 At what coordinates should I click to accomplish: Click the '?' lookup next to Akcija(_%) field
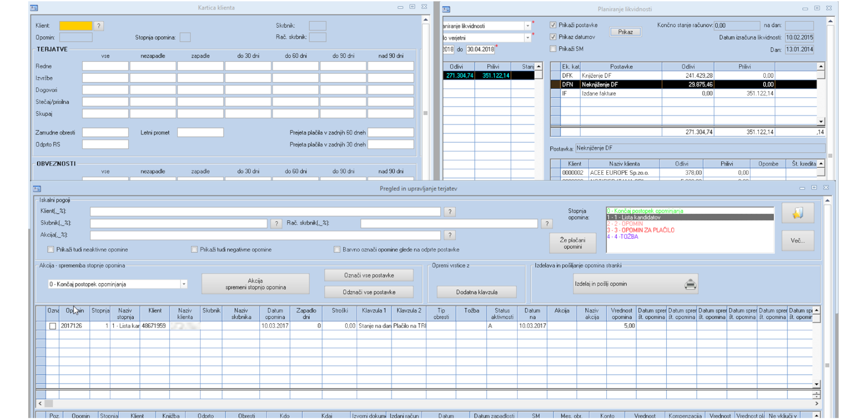pyautogui.click(x=449, y=235)
